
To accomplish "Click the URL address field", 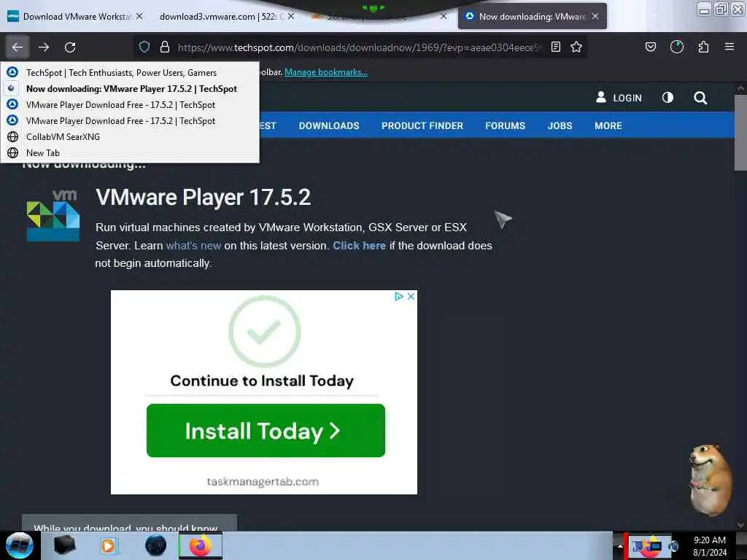I will point(360,47).
